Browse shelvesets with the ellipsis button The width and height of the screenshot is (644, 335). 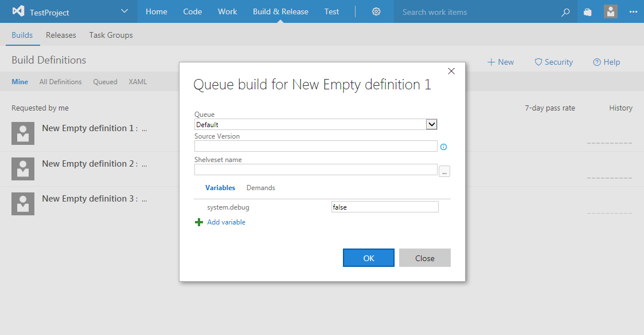click(444, 171)
